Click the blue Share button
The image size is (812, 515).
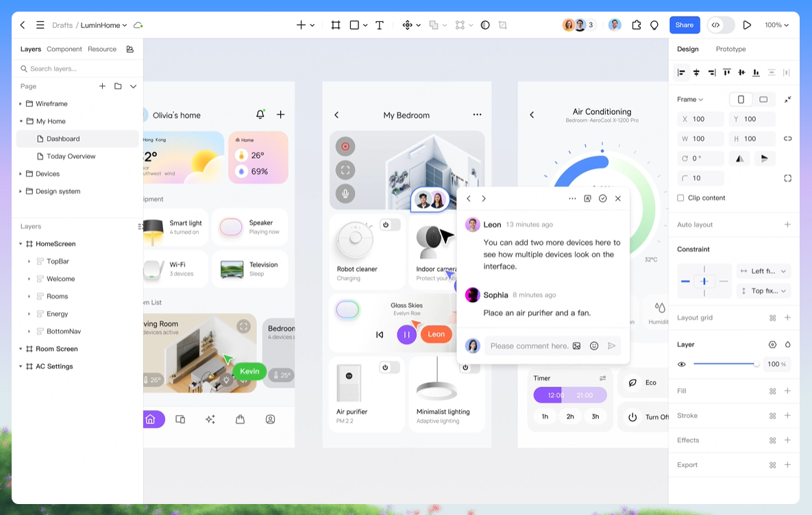click(684, 25)
